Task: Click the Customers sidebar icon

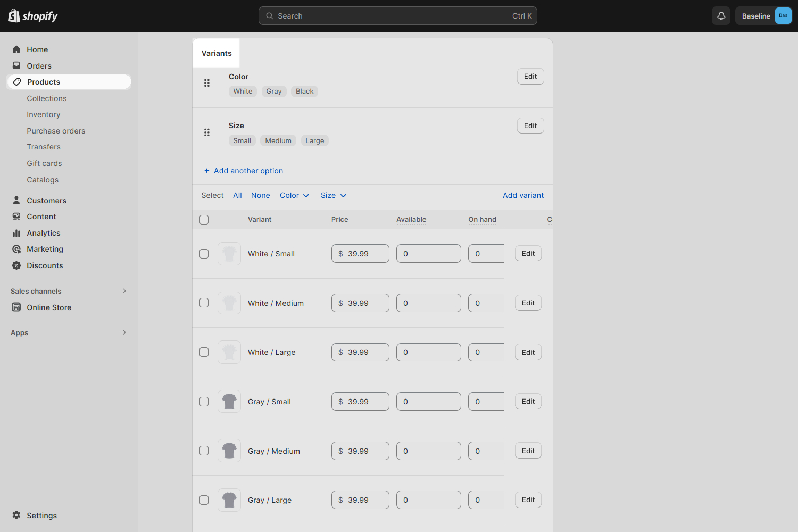Action: click(x=16, y=200)
